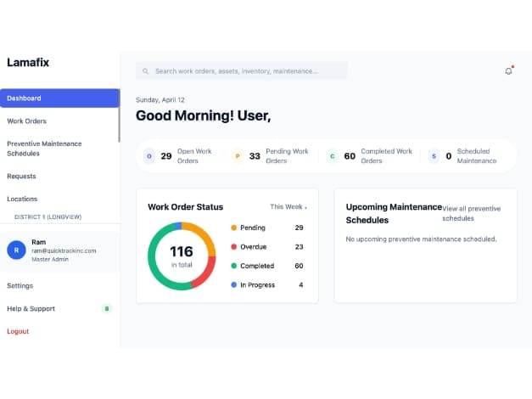Click the Scheduled Maintenance 'S' badge
Image resolution: width=532 pixels, height=399 pixels.
(434, 156)
